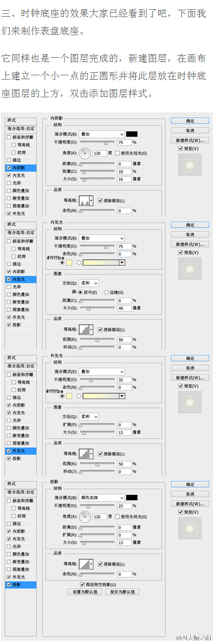
Task: Click 角度 value field in 内阴影 dialog
Action: pyautogui.click(x=99, y=153)
